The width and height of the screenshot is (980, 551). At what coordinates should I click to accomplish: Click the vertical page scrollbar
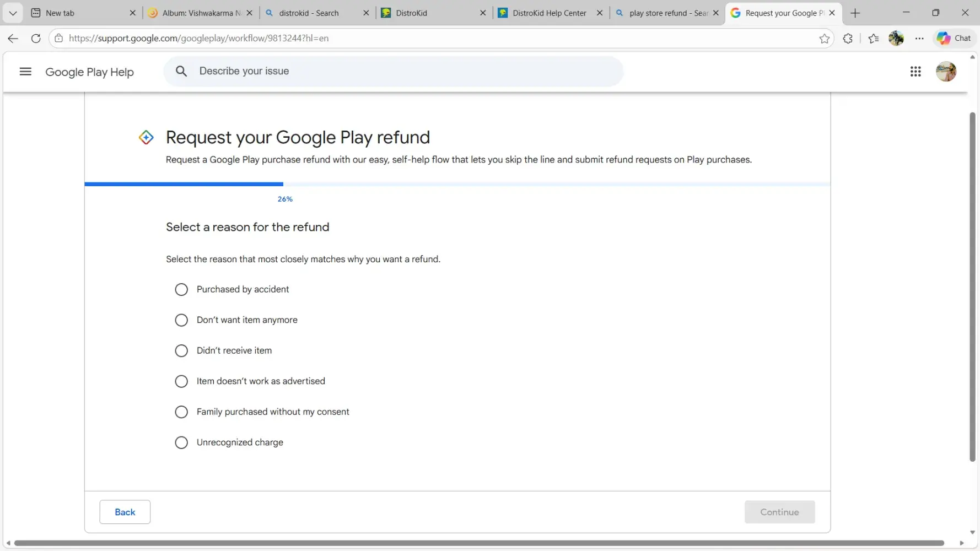(x=972, y=287)
